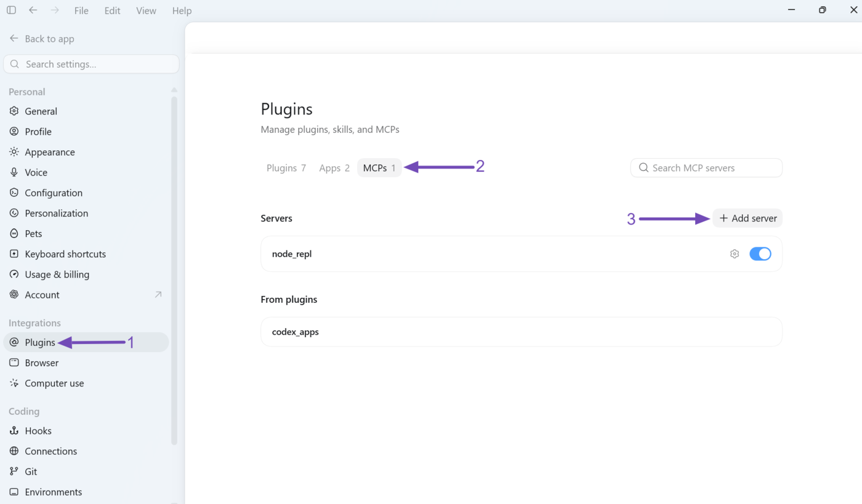Select the MCPs 1 tab
The height and width of the screenshot is (504, 862).
point(379,168)
